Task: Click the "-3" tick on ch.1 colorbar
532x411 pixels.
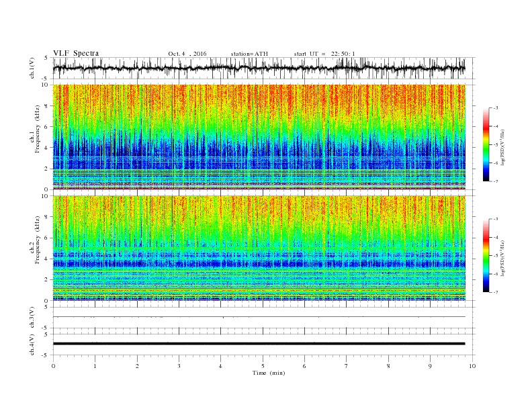Action: [x=496, y=108]
